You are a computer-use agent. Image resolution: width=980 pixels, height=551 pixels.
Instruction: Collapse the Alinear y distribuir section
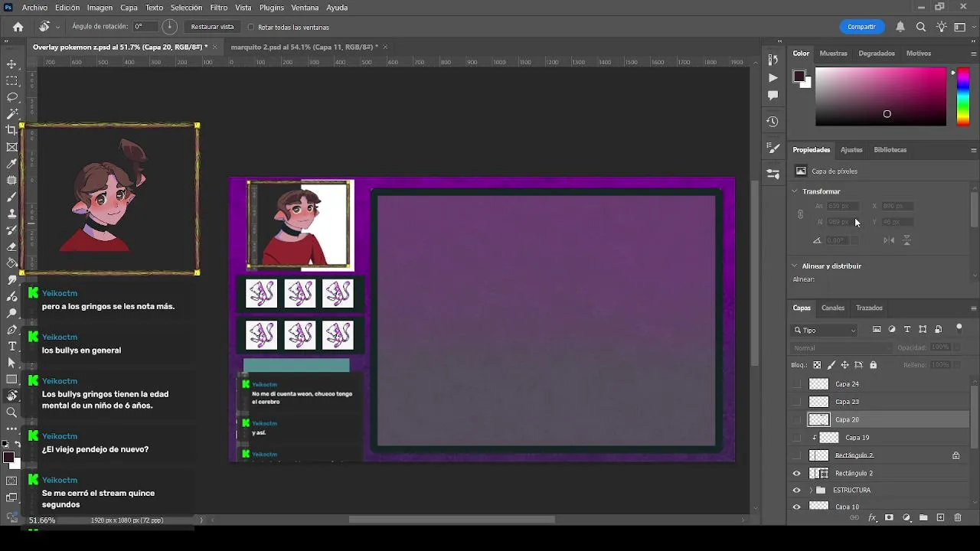click(x=795, y=266)
